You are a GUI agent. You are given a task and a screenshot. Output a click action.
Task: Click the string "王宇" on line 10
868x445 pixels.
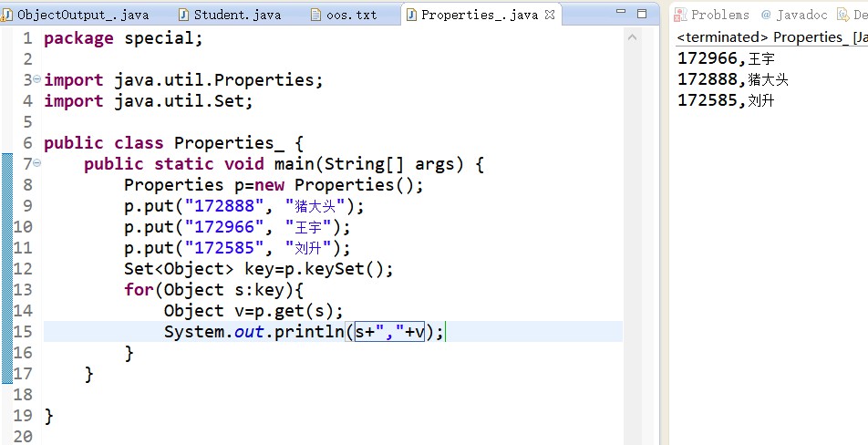[x=308, y=227]
